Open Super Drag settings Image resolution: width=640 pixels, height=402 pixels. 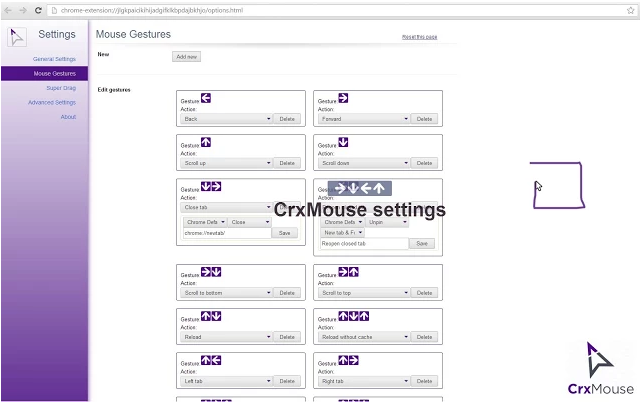click(61, 88)
